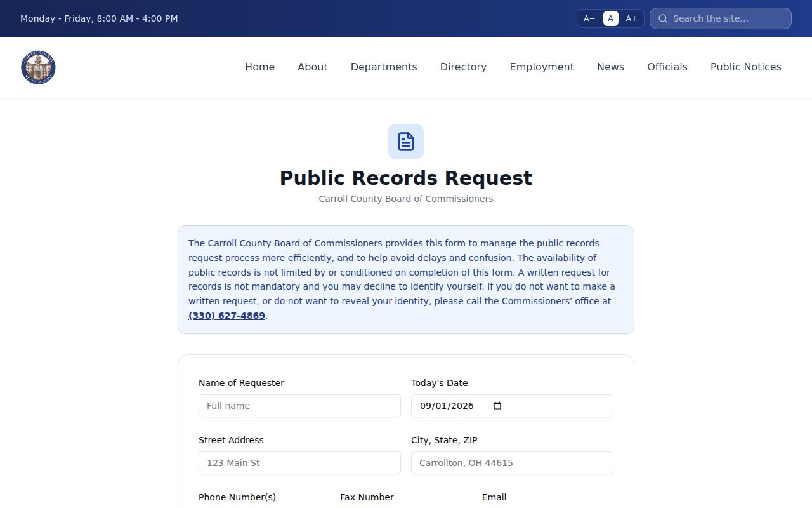Open the Employment menu item
Viewport: 812px width, 508px height.
542,67
